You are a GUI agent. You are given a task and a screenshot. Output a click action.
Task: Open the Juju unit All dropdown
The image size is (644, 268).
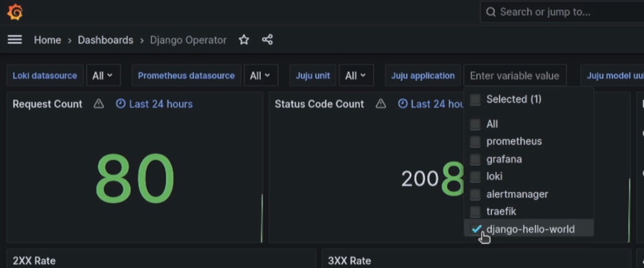(x=356, y=75)
